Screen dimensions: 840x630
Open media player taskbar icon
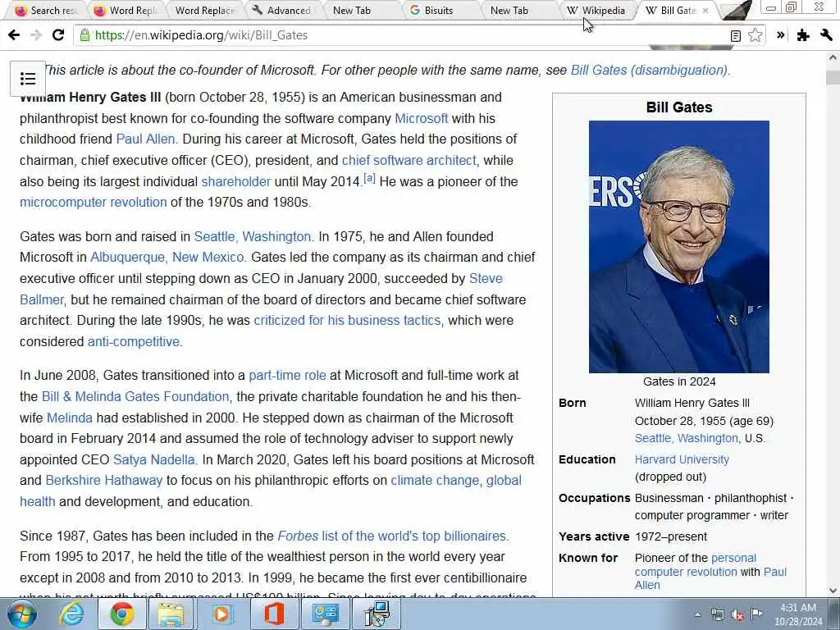[x=221, y=614]
